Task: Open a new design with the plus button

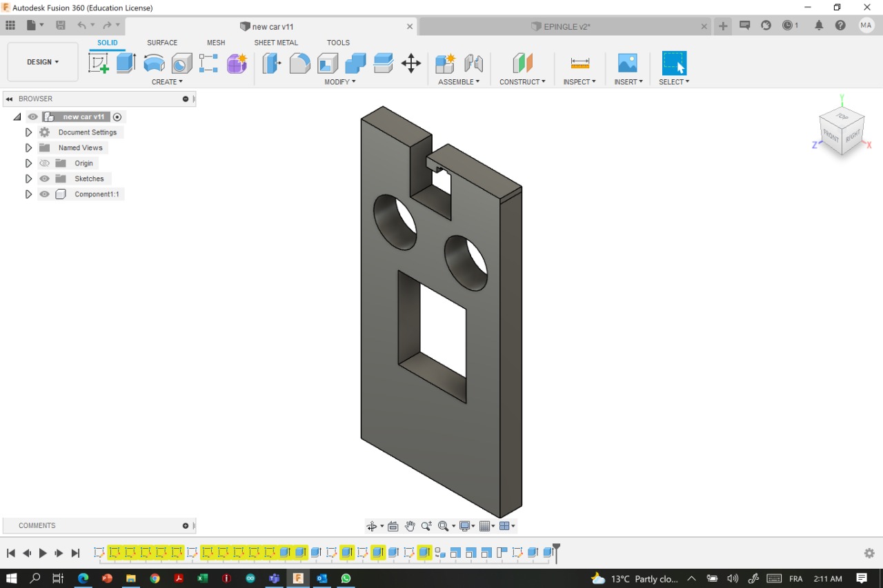Action: [723, 26]
